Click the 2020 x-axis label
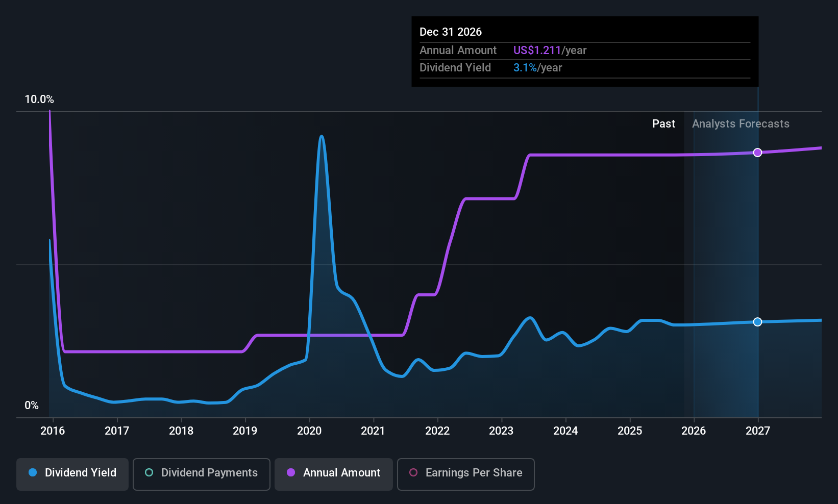The width and height of the screenshot is (838, 504). pyautogui.click(x=309, y=431)
